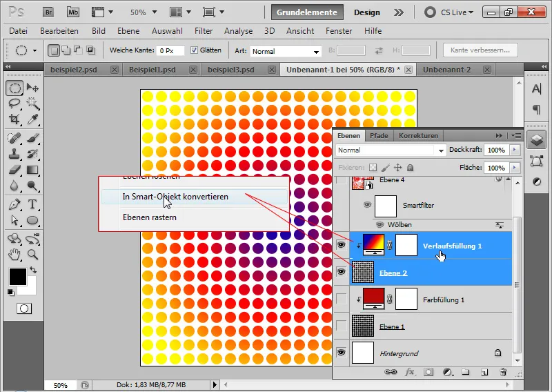
Task: Open the Ebene menu
Action: 128,31
